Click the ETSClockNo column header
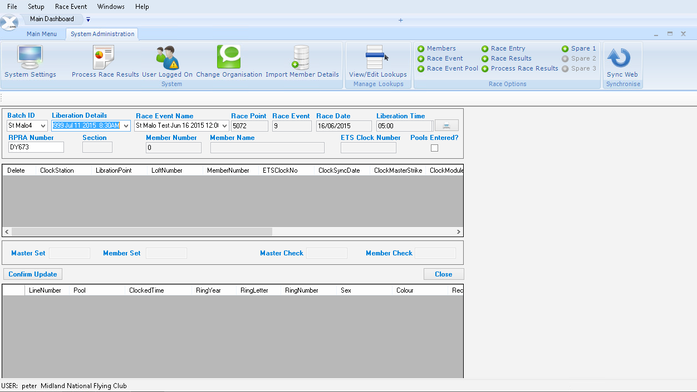697x392 pixels. click(x=286, y=170)
